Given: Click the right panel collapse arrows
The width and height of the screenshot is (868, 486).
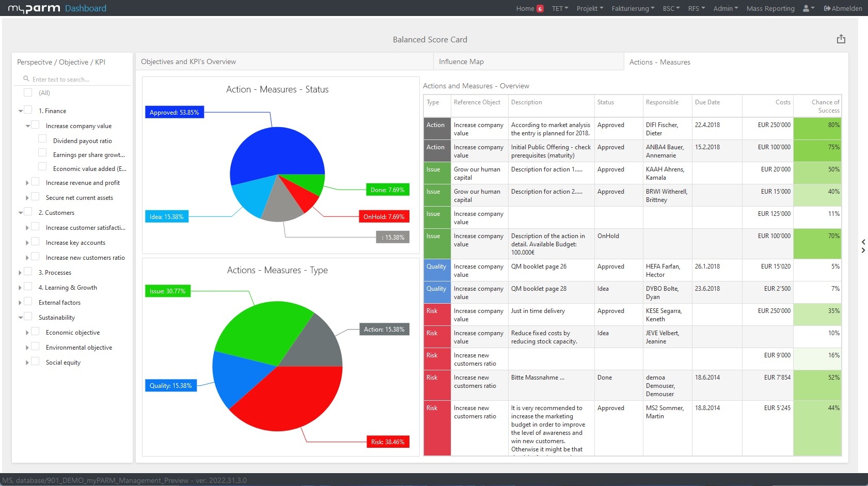Looking at the screenshot, I should (x=863, y=246).
